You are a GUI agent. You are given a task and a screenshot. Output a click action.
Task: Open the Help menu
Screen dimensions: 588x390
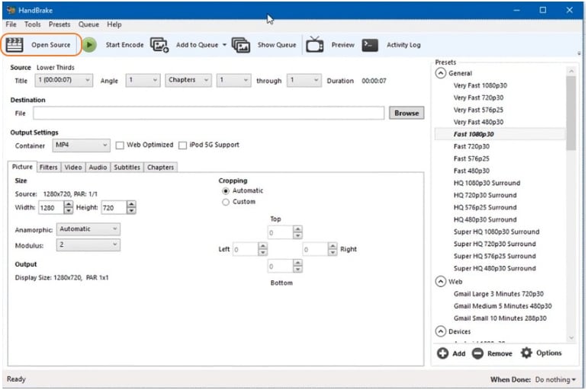[114, 24]
